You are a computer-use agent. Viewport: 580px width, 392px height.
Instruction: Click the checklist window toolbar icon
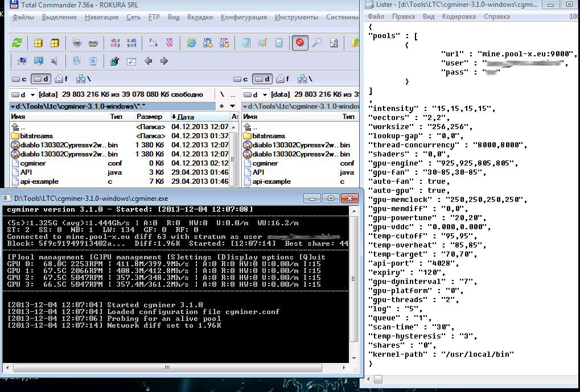131,61
